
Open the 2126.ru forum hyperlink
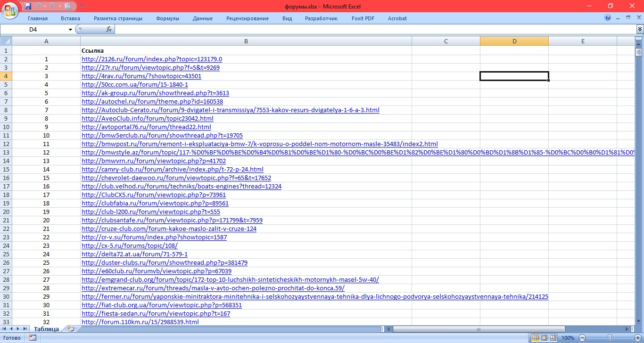pyautogui.click(x=151, y=59)
